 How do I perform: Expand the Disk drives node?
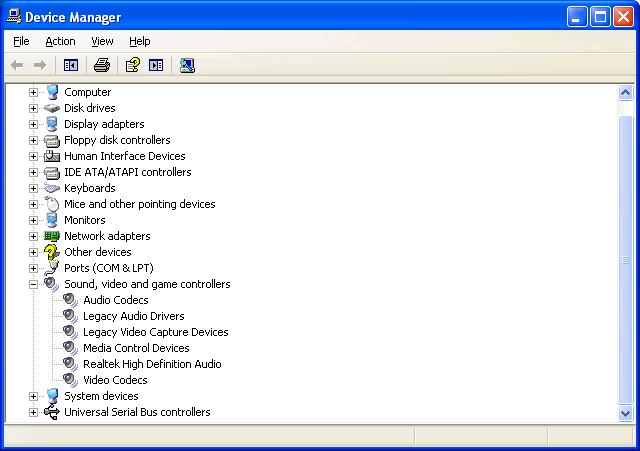(x=33, y=109)
